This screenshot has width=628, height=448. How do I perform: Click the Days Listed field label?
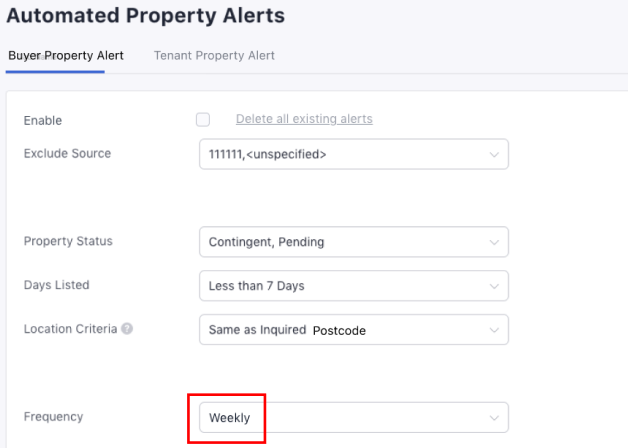coord(56,285)
